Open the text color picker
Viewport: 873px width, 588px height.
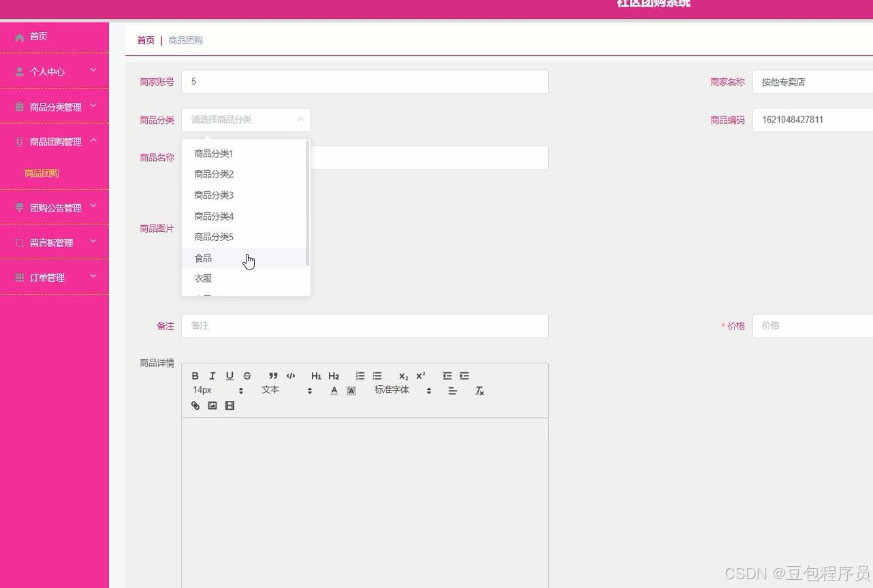click(x=334, y=391)
